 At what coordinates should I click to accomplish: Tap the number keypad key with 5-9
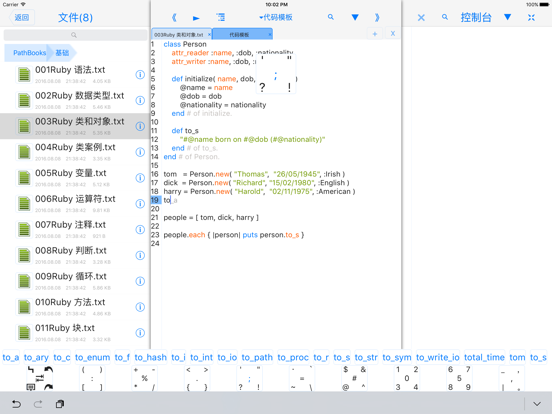point(459,378)
